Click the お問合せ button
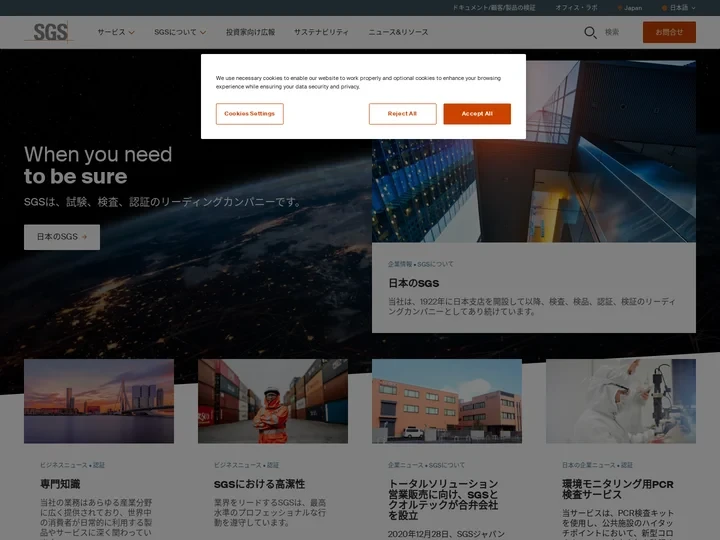Viewport: 720px width, 540px height. (x=669, y=32)
